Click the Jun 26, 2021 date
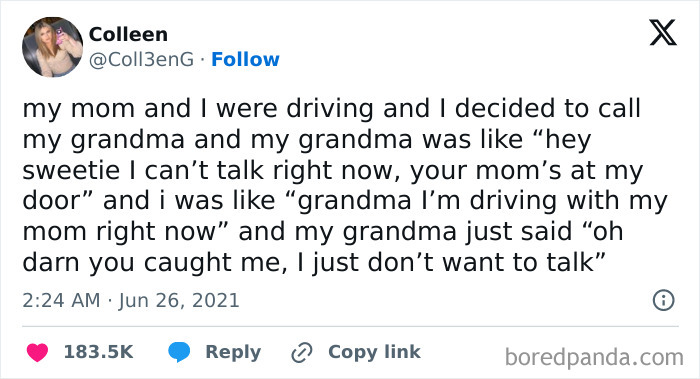The width and height of the screenshot is (700, 379). 179,300
